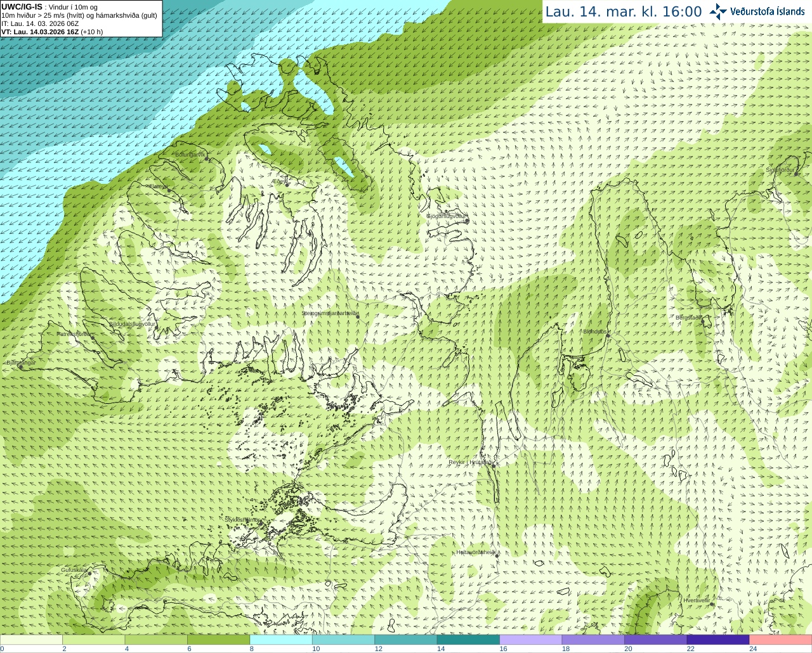
Task: Pick the 6–8 m/s dark green swatch
Action: pos(219,640)
